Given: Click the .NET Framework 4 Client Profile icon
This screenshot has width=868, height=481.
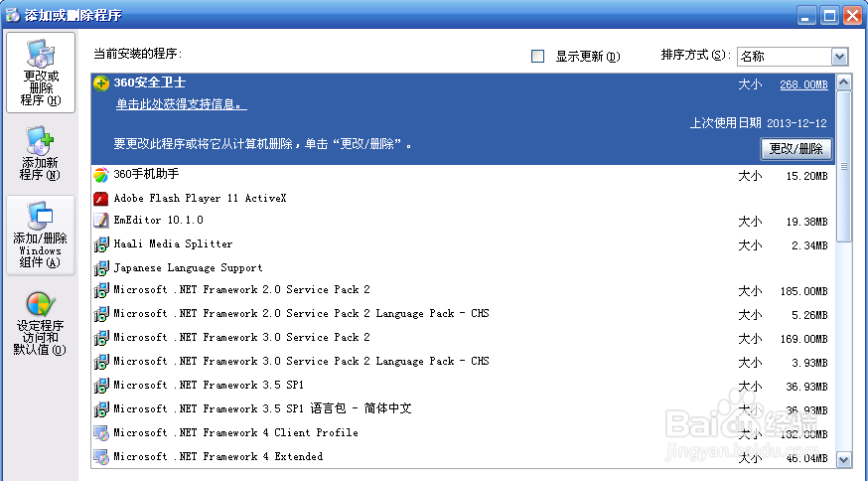Looking at the screenshot, I should (x=100, y=433).
